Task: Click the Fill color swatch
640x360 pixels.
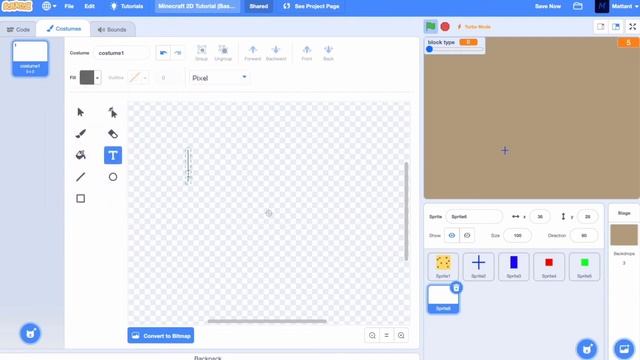Action: (x=87, y=78)
